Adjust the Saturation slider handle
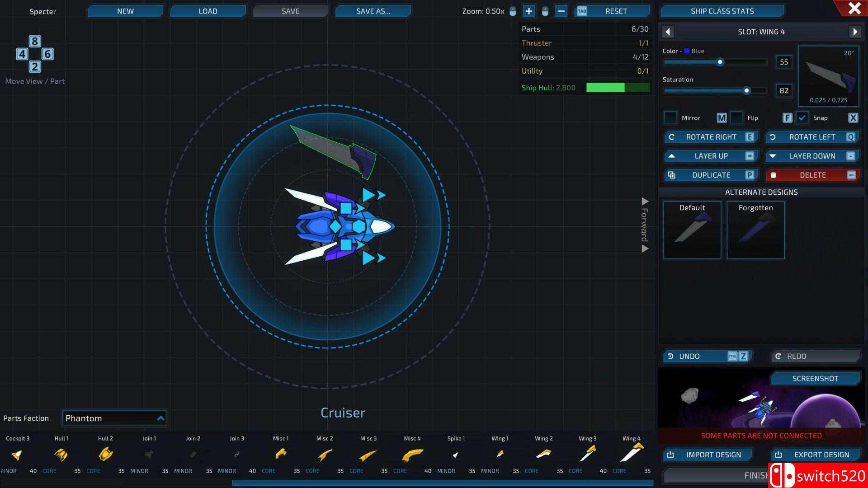 point(746,91)
